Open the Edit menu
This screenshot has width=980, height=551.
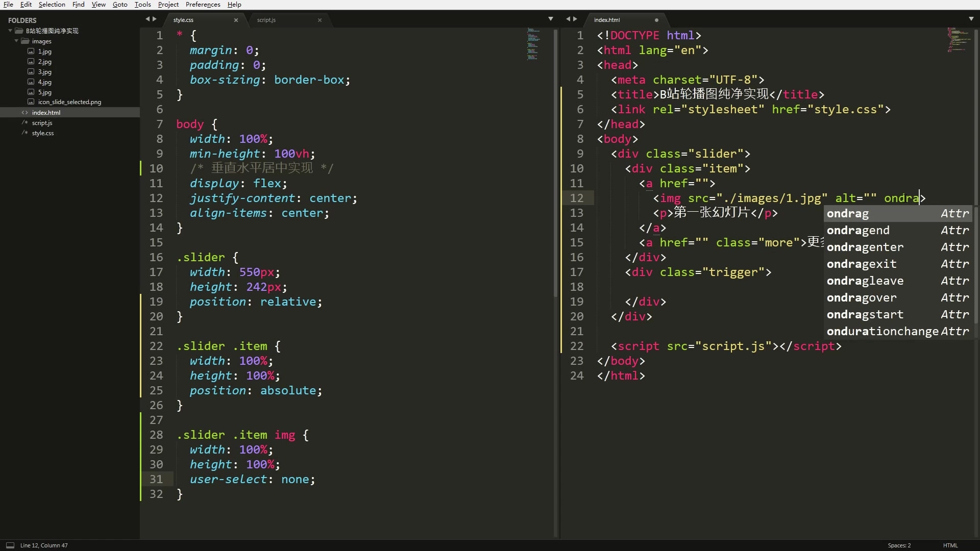(x=26, y=5)
